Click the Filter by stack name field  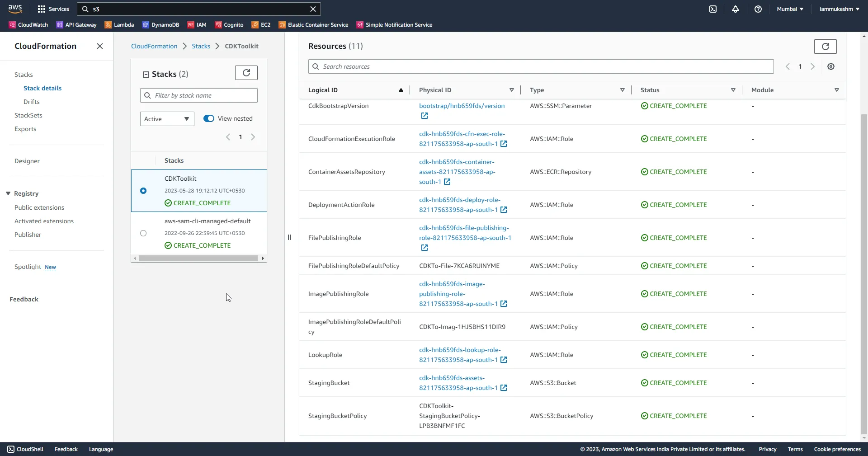(x=199, y=95)
